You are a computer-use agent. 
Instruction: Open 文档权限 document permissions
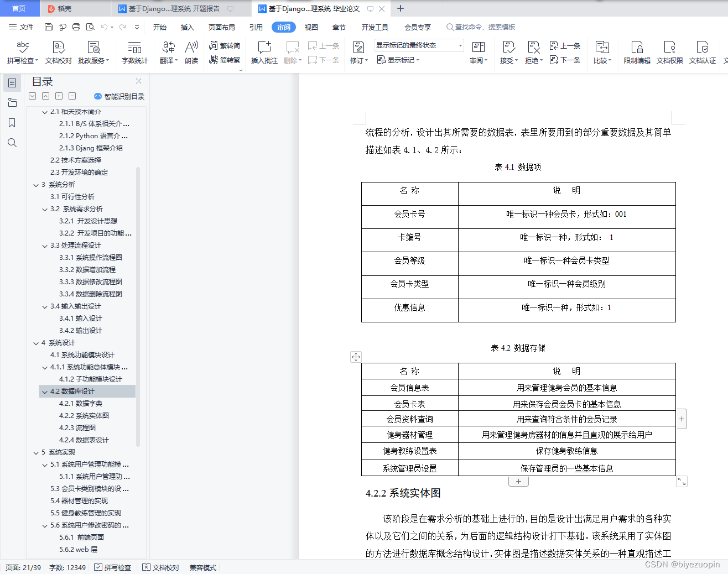[x=670, y=53]
